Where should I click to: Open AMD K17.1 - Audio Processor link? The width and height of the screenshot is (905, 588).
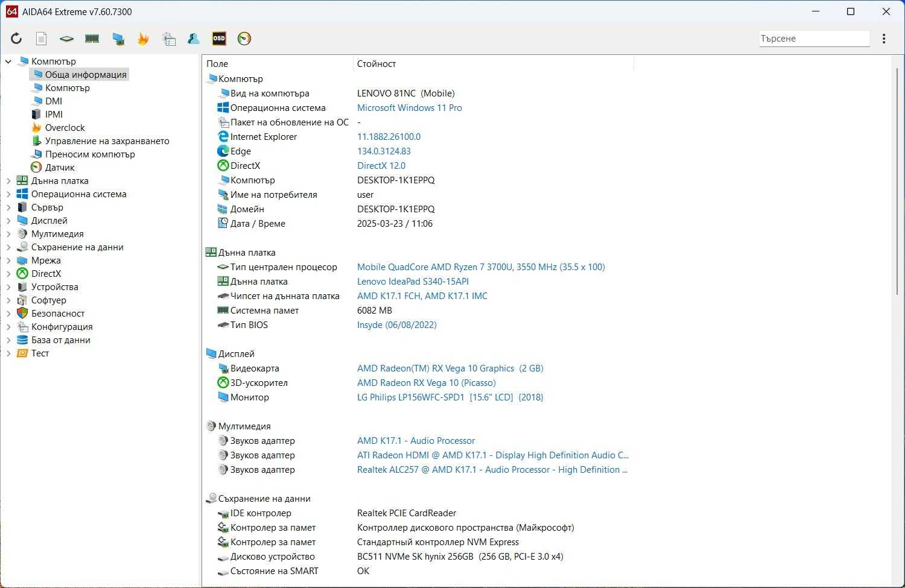[416, 441]
